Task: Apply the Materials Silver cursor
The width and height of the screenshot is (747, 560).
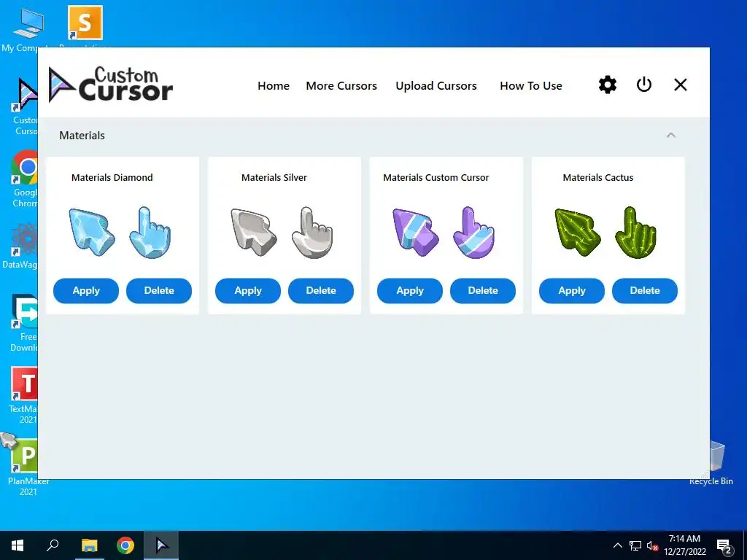Action: (x=248, y=290)
